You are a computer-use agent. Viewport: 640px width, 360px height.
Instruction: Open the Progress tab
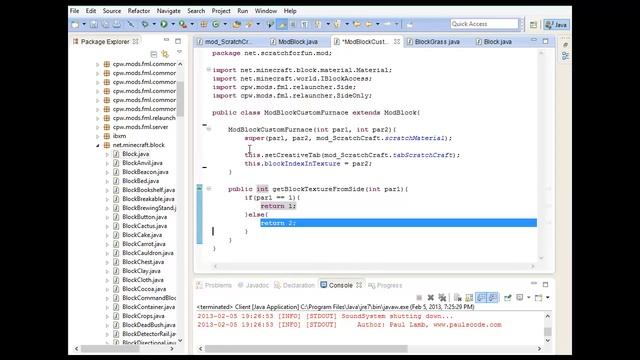pos(385,285)
